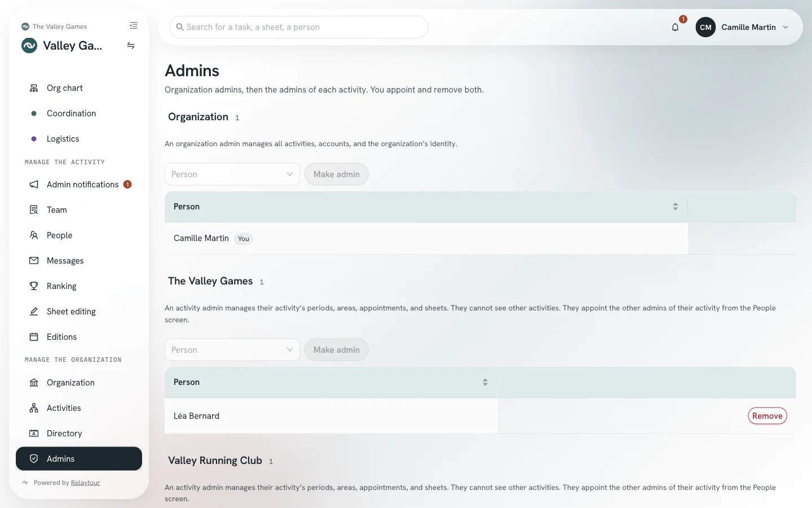Viewport: 812px width, 508px height.
Task: Click the switch activity arrows icon
Action: (x=131, y=46)
